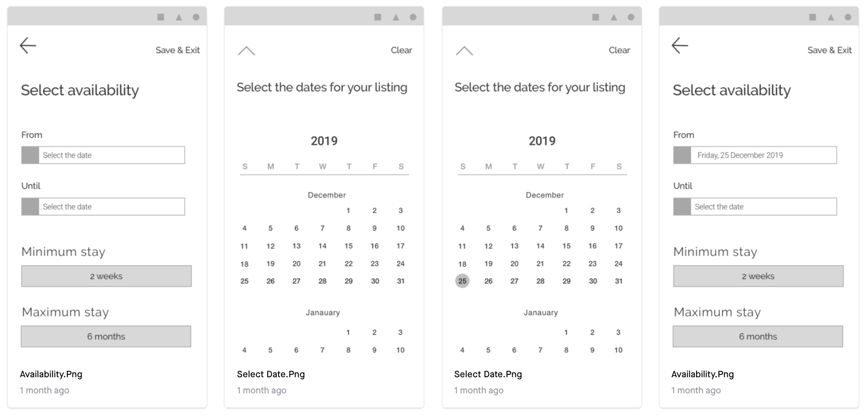Click Clear on the third screen
The height and width of the screenshot is (418, 868).
coord(619,50)
